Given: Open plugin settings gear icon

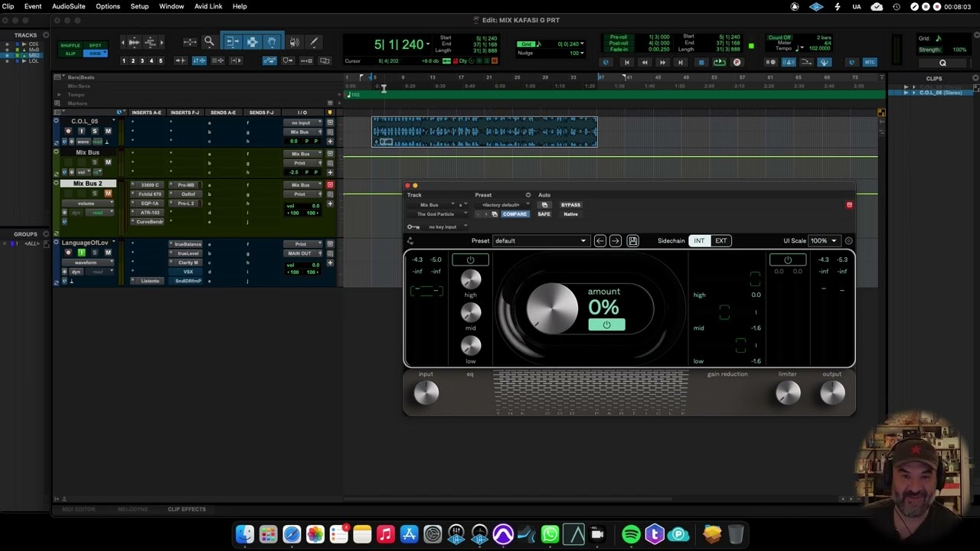Looking at the screenshot, I should pos(848,241).
